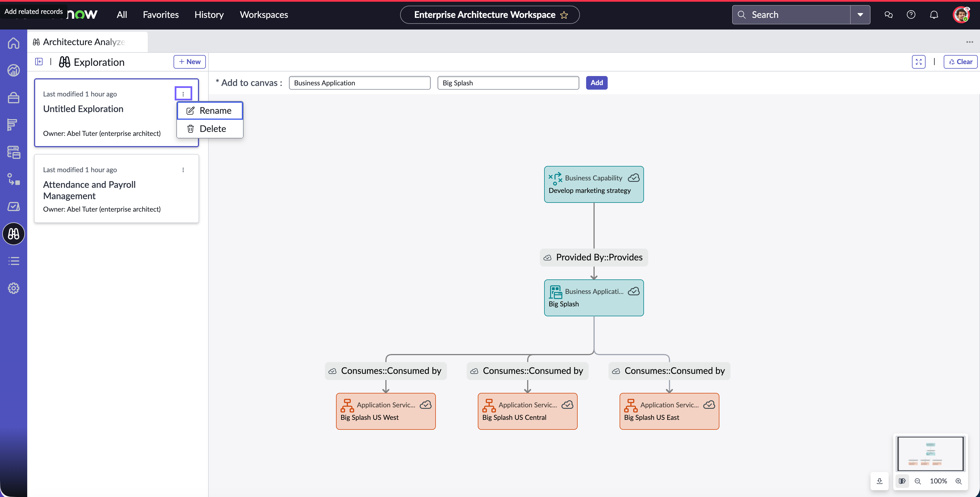This screenshot has width=980, height=497.
Task: Select the Big Splash US East node
Action: (x=669, y=411)
